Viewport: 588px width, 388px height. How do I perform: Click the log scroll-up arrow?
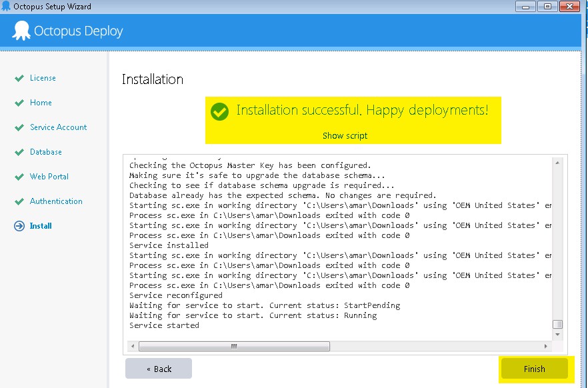coord(557,163)
